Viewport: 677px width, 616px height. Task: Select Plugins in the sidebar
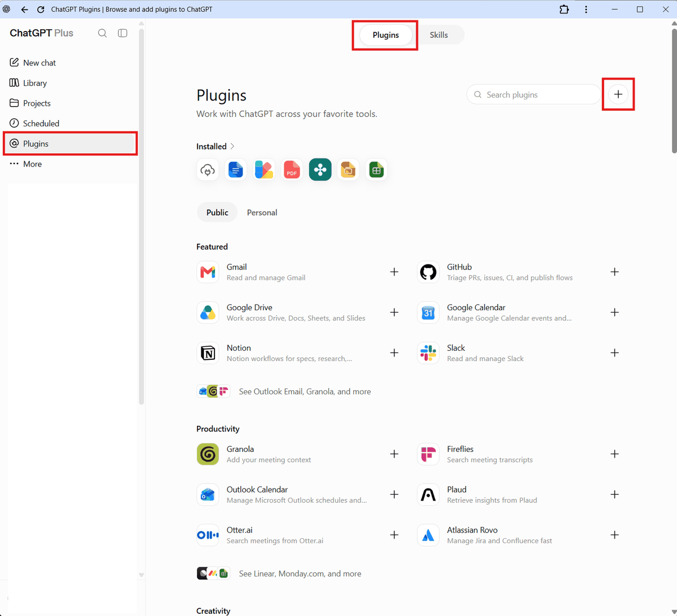pos(71,144)
